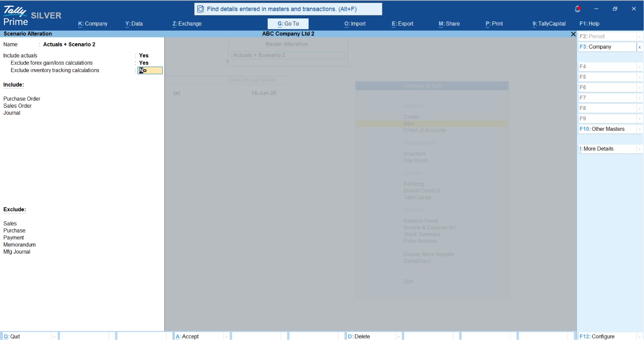Open the Z: Exchange menu
This screenshot has height=340, width=644.
point(187,23)
